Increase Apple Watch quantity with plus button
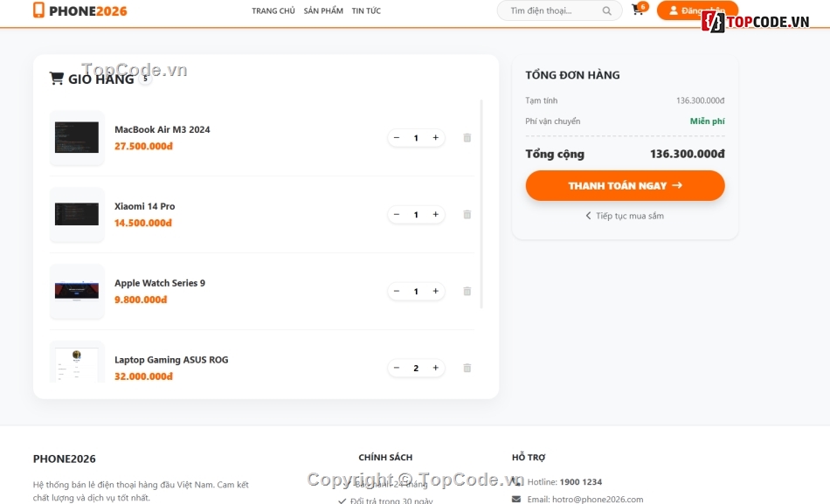 [x=435, y=291]
